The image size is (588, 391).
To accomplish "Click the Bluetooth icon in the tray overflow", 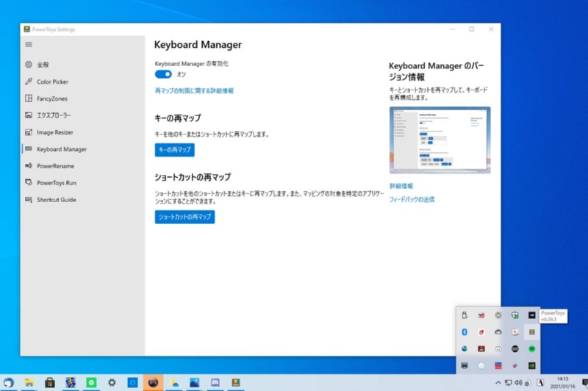I will tap(465, 332).
